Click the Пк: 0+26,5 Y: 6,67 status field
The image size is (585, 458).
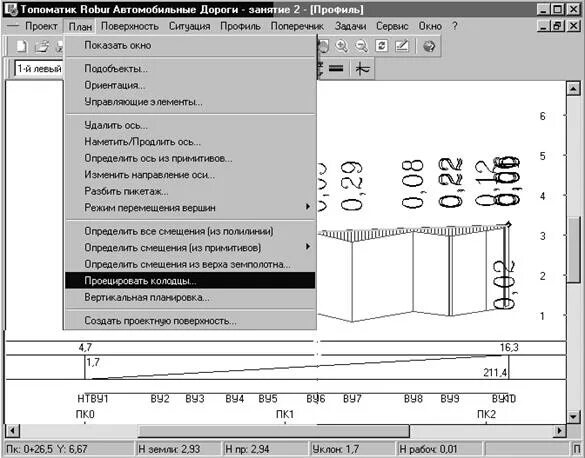point(69,449)
